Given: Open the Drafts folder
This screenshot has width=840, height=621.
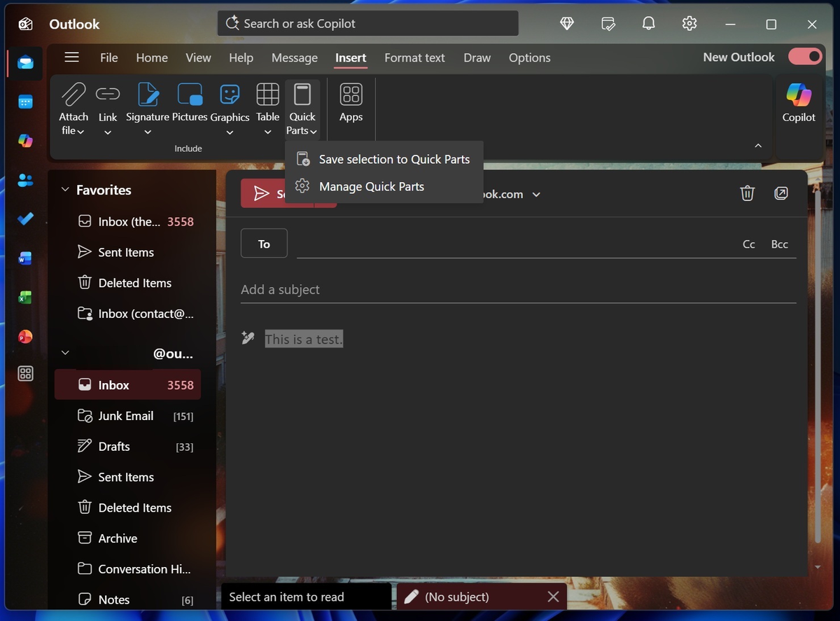Looking at the screenshot, I should click(127, 447).
